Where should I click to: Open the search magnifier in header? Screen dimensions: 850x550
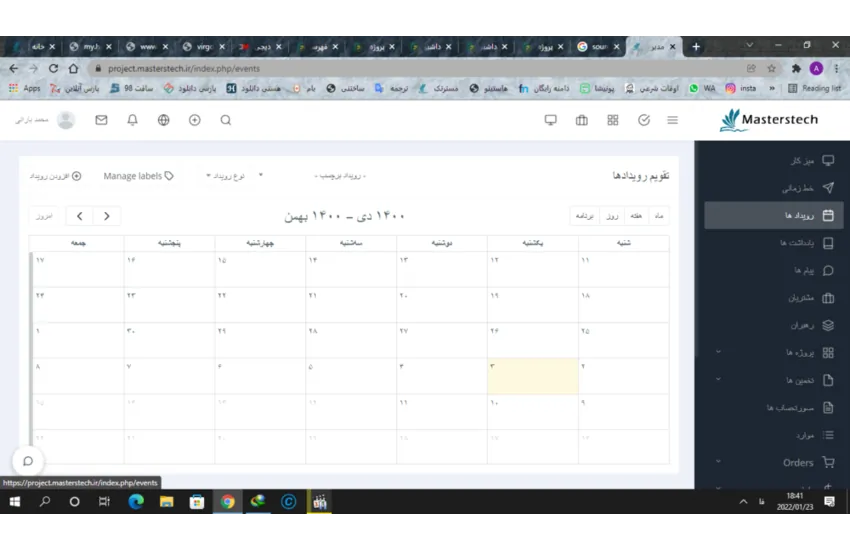pos(226,120)
